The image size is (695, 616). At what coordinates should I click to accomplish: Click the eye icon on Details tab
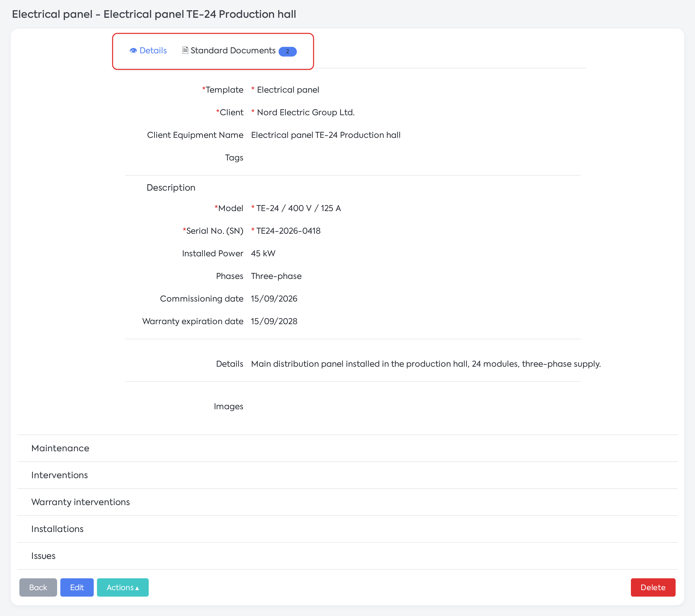coord(133,51)
